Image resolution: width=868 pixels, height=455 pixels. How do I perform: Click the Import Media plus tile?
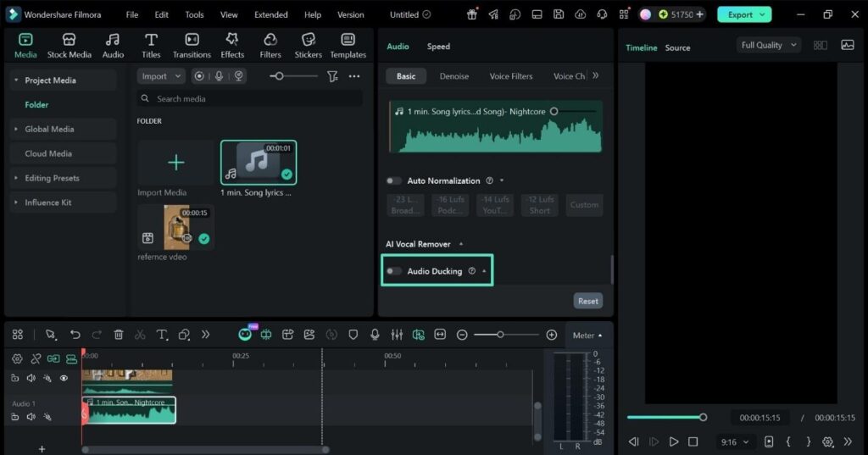click(175, 162)
